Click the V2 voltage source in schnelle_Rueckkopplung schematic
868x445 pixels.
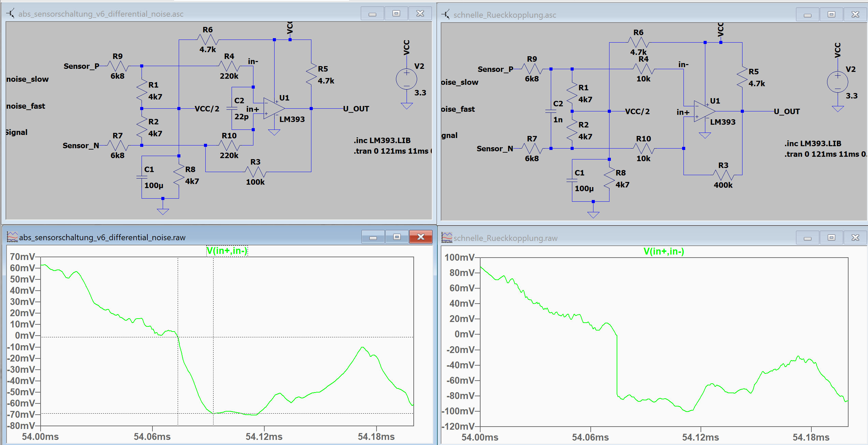click(x=837, y=82)
